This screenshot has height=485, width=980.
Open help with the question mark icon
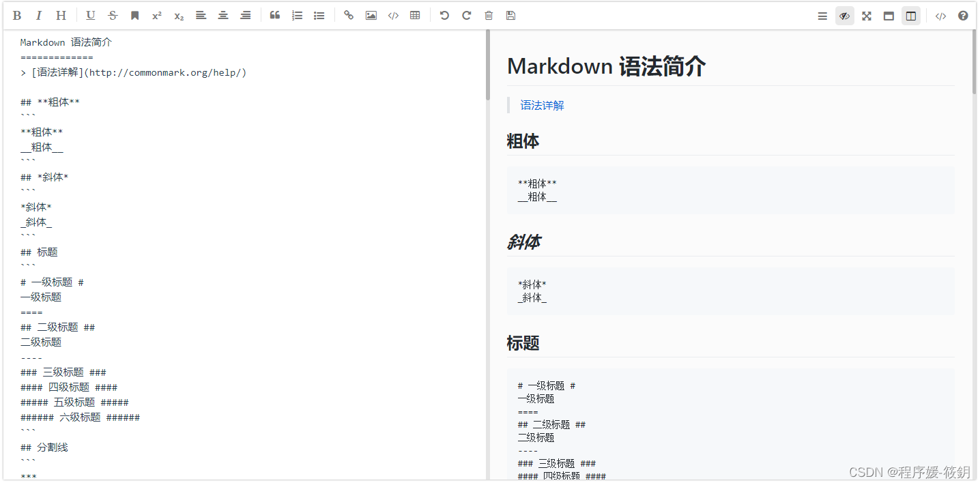click(963, 16)
